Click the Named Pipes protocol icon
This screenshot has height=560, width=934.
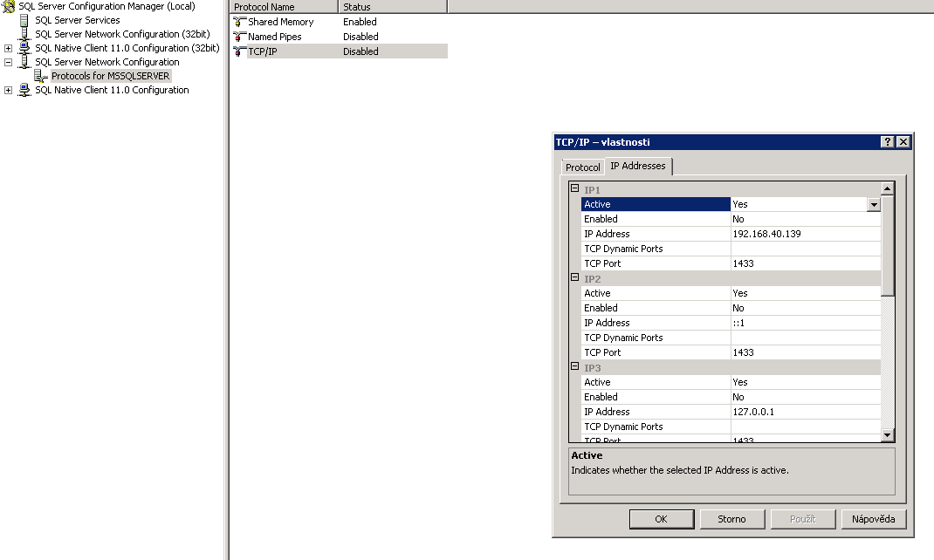click(x=239, y=37)
